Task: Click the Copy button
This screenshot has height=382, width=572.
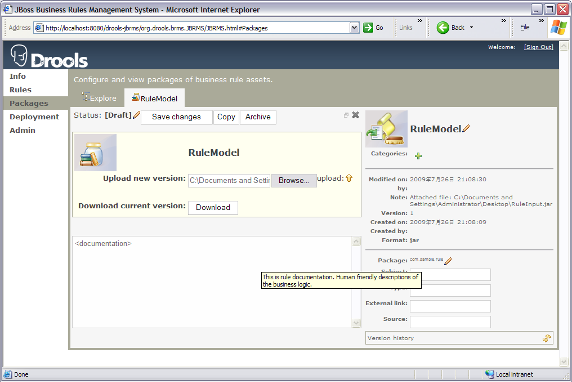Action: [226, 117]
